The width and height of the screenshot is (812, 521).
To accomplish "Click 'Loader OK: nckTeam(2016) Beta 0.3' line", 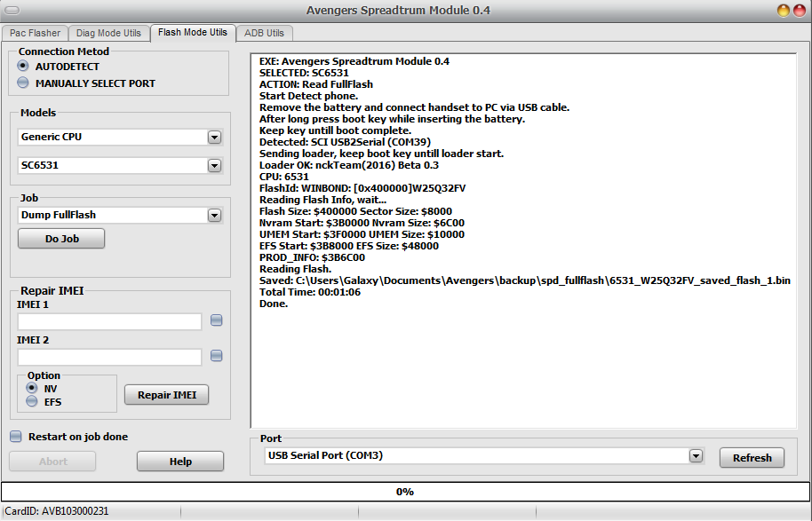I will point(349,165).
